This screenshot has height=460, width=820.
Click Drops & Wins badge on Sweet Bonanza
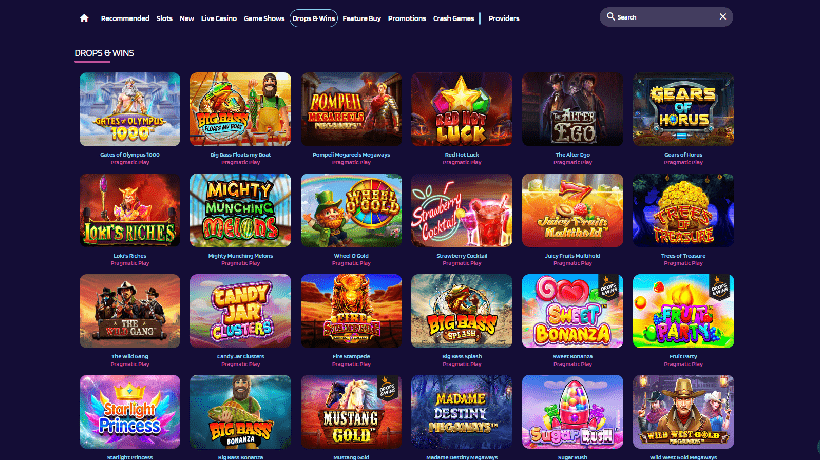tap(609, 286)
